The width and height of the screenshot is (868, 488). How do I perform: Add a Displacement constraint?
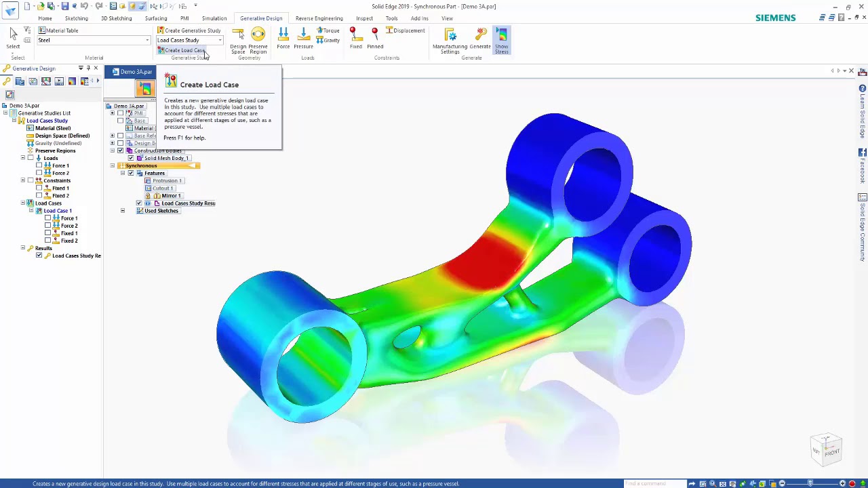[406, 30]
